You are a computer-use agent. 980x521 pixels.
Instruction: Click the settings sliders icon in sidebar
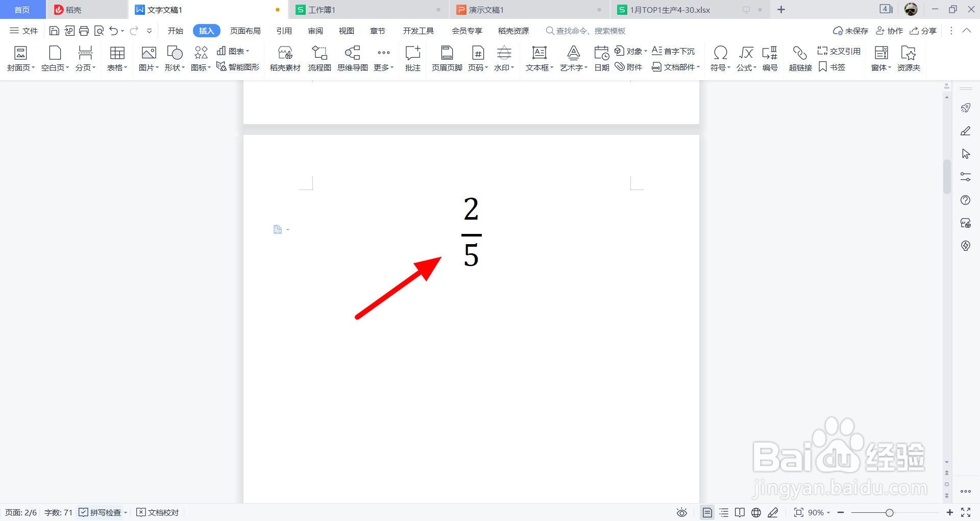pos(966,177)
